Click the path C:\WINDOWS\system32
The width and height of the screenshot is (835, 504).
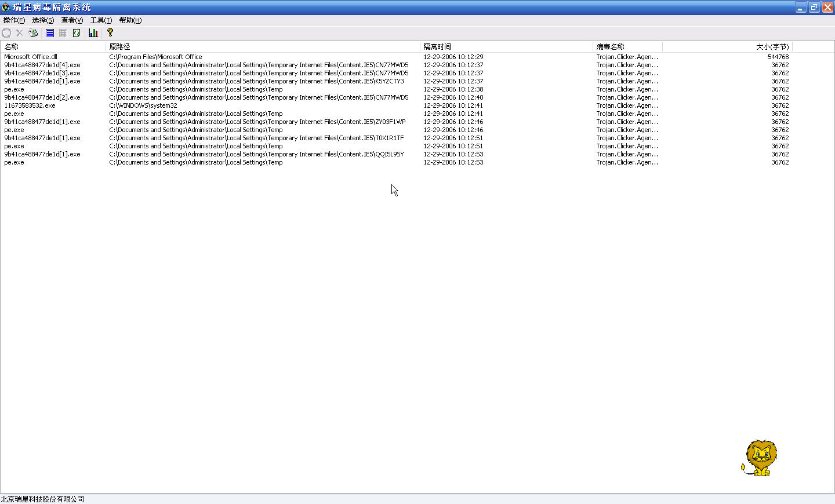(143, 105)
